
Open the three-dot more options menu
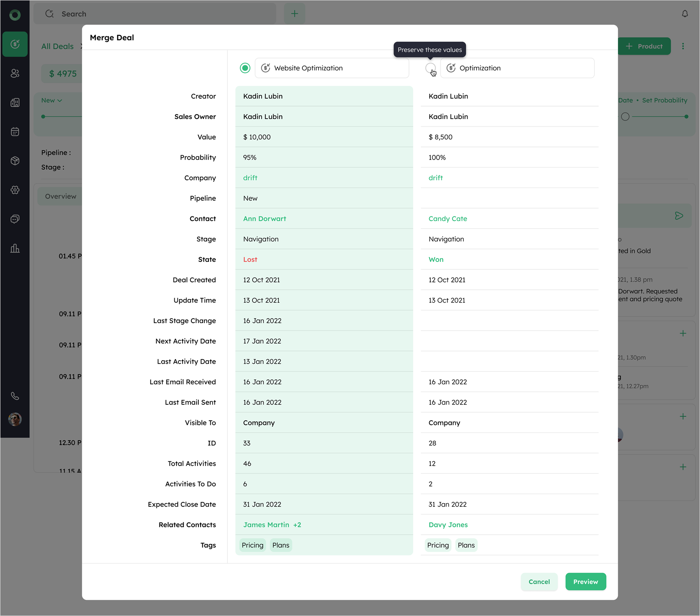[683, 46]
